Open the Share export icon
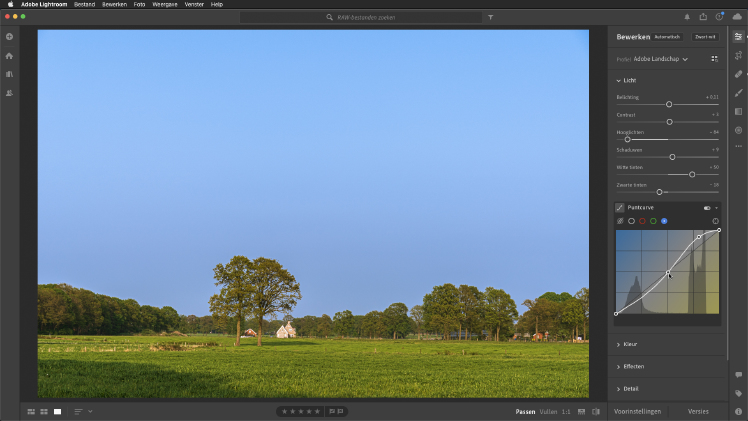 coord(703,17)
